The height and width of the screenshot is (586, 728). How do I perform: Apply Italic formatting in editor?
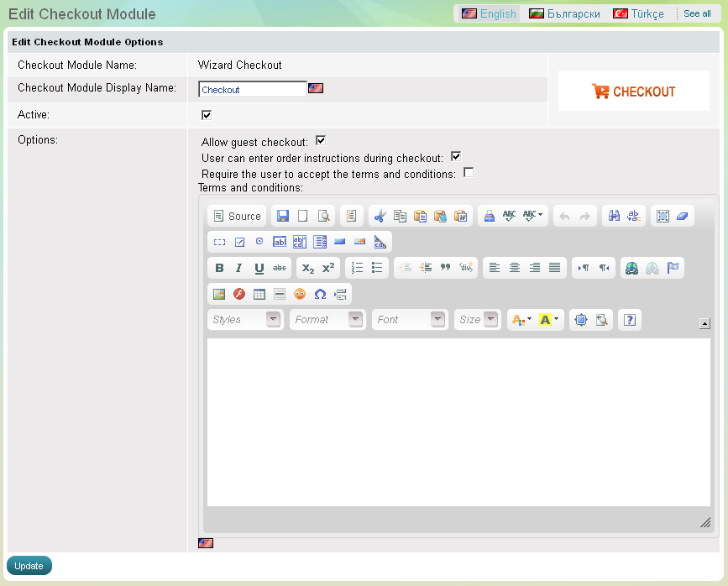[x=239, y=268]
